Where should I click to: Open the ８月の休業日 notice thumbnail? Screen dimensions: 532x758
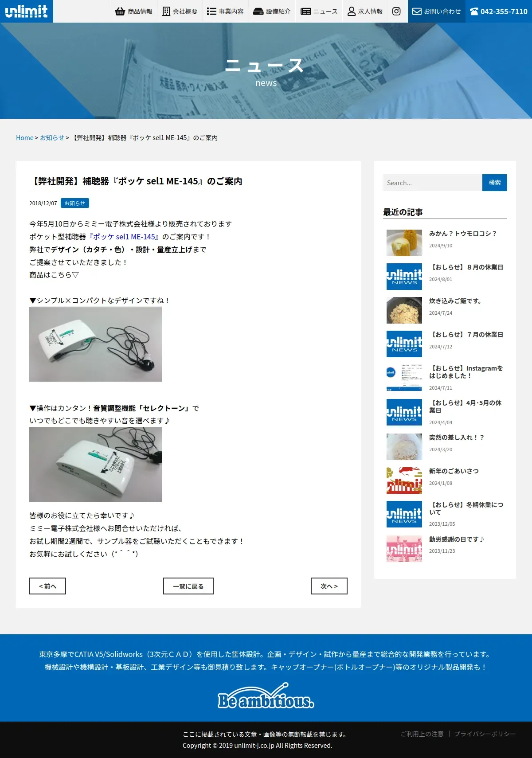[404, 277]
